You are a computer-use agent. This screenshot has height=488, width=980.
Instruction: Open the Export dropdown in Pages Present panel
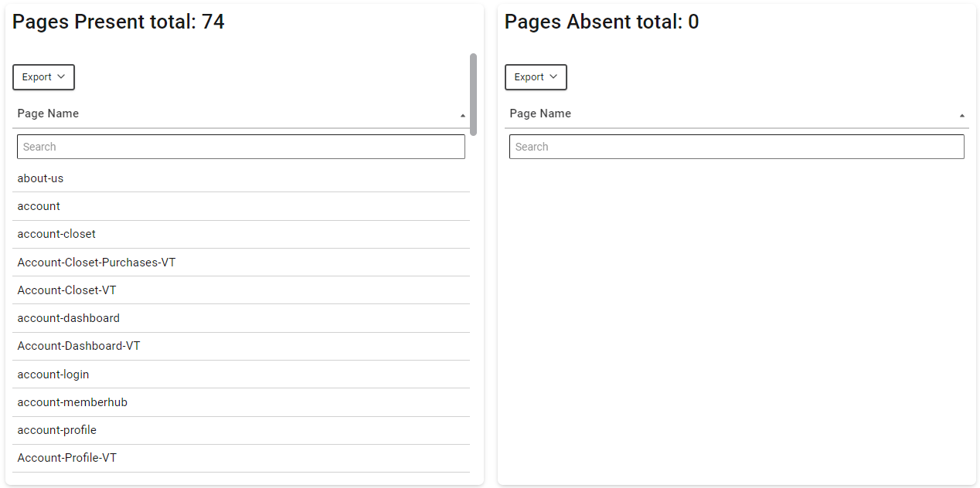tap(43, 77)
